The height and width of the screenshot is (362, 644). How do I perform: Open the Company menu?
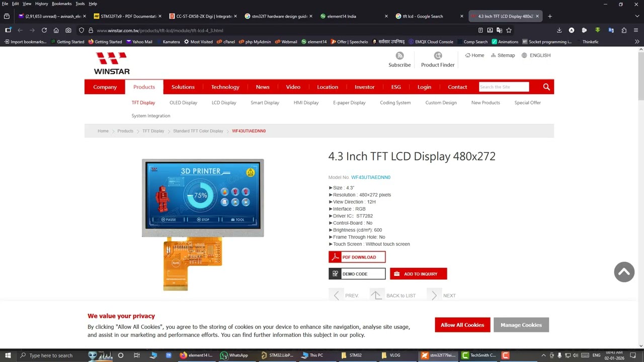(105, 87)
